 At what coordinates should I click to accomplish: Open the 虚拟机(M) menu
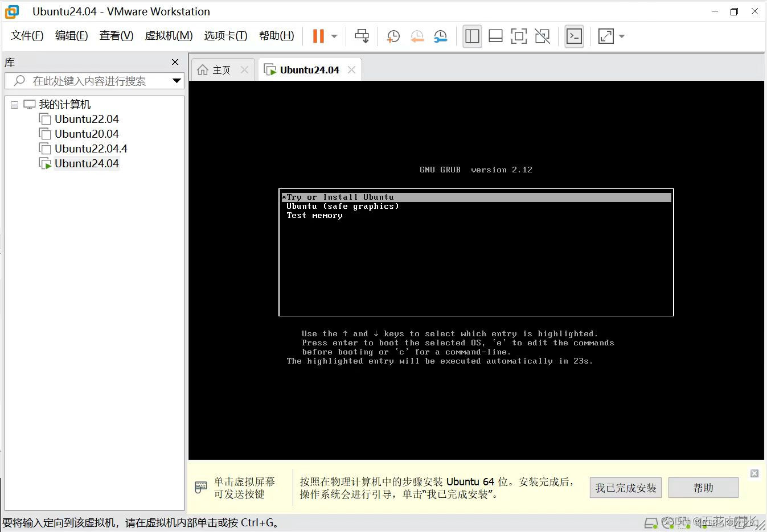pyautogui.click(x=169, y=36)
